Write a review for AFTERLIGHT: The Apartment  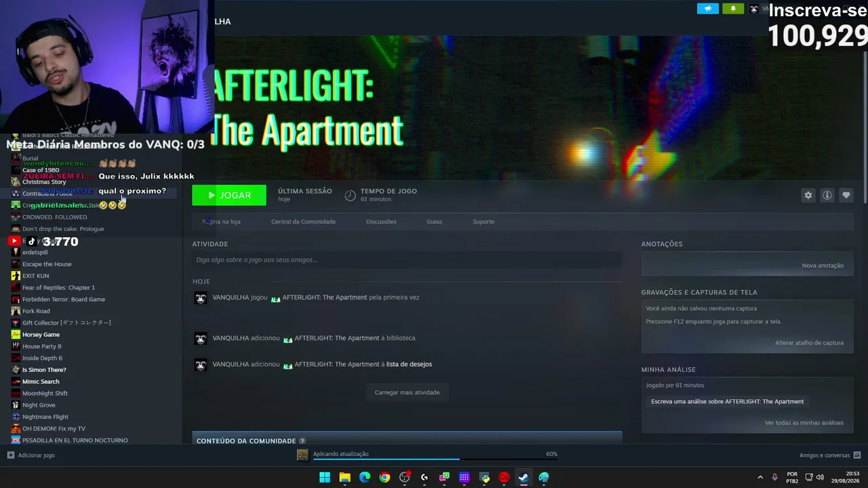click(x=727, y=401)
